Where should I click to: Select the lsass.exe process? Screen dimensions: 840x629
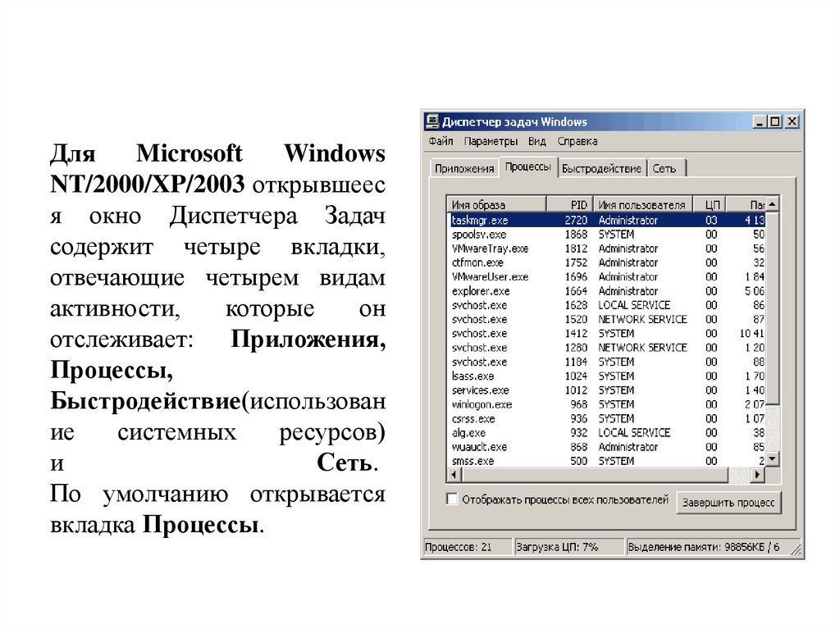[607, 376]
